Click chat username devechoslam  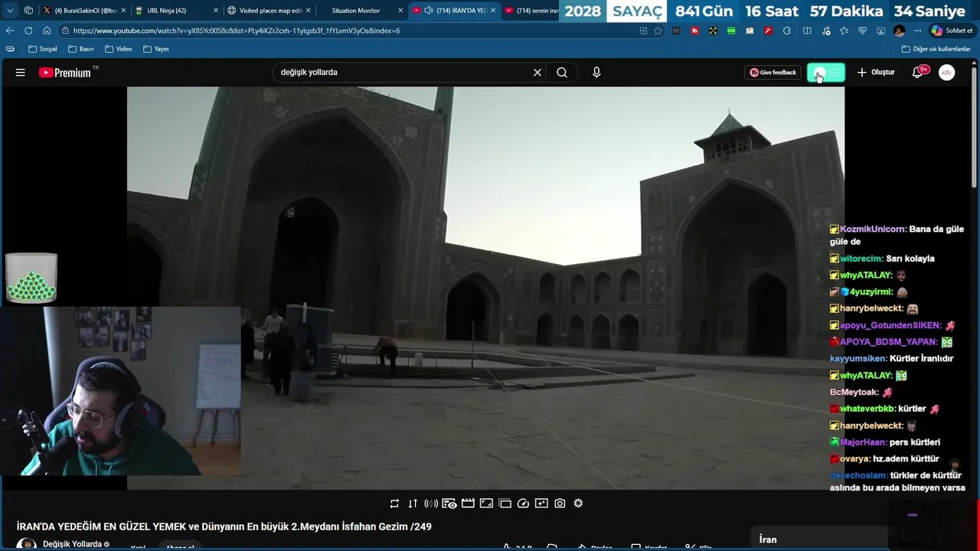point(858,475)
